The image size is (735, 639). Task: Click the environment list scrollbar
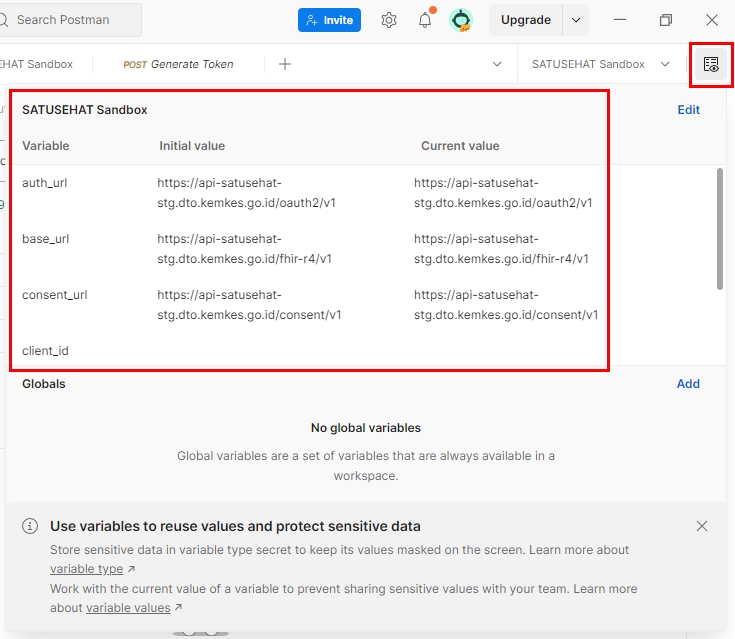click(x=720, y=229)
